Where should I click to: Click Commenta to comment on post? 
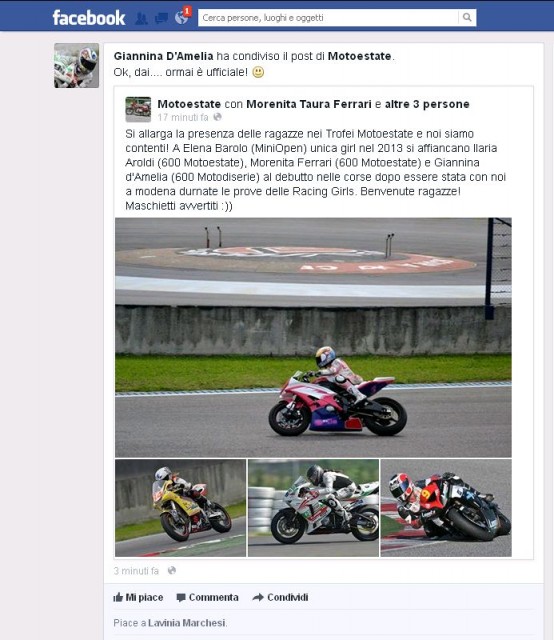pos(207,597)
